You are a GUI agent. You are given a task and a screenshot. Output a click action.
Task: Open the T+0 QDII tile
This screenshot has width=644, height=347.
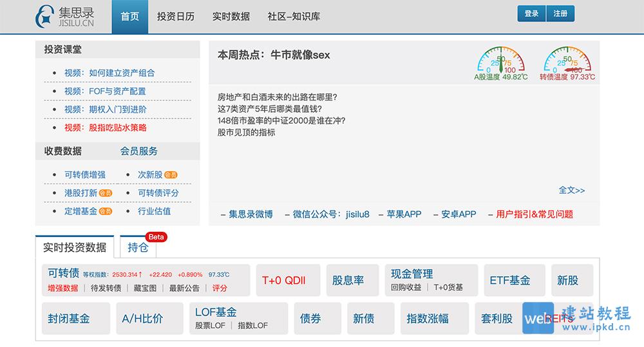(x=288, y=281)
